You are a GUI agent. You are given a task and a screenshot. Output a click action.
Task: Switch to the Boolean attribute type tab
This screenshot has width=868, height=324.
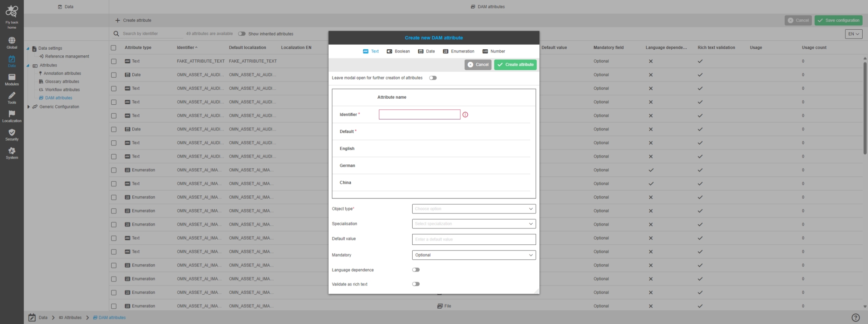coord(398,51)
